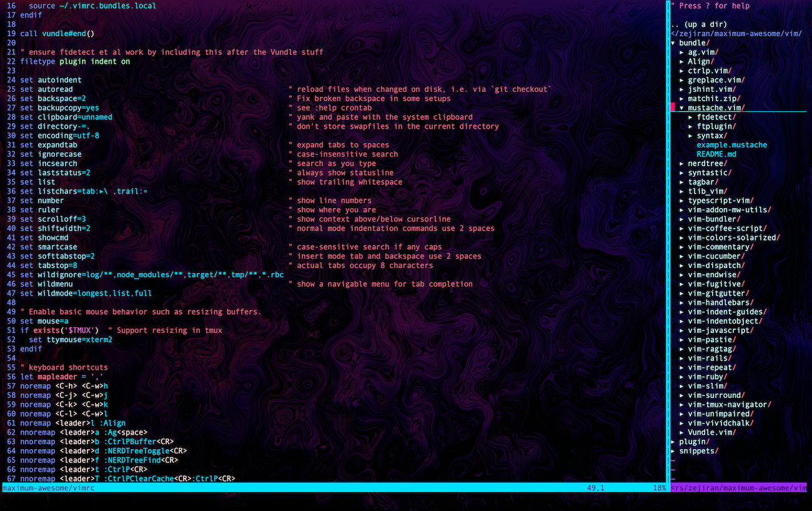Expand the snippets/ directory arrow
Screen dimensions: 812x511
pyautogui.click(x=673, y=451)
